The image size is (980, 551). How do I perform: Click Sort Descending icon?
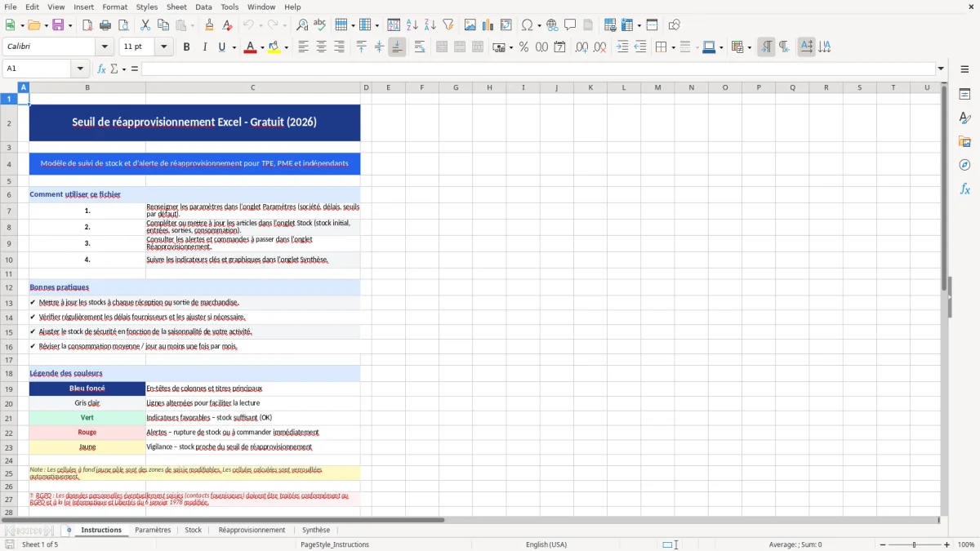point(430,25)
